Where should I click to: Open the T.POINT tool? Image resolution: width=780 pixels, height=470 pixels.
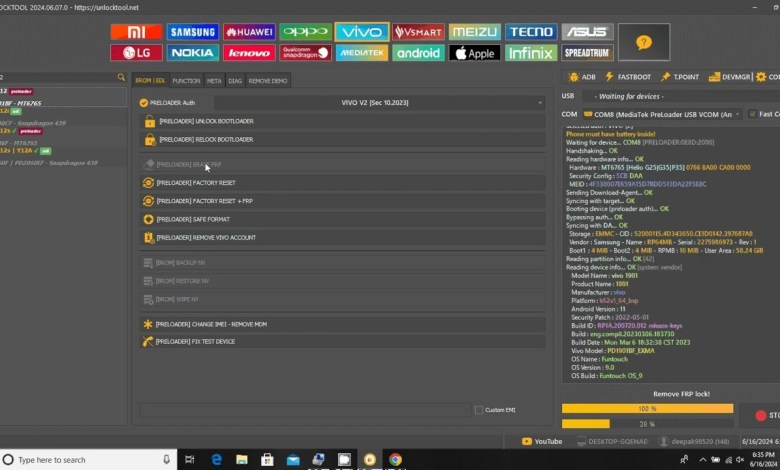(x=680, y=77)
